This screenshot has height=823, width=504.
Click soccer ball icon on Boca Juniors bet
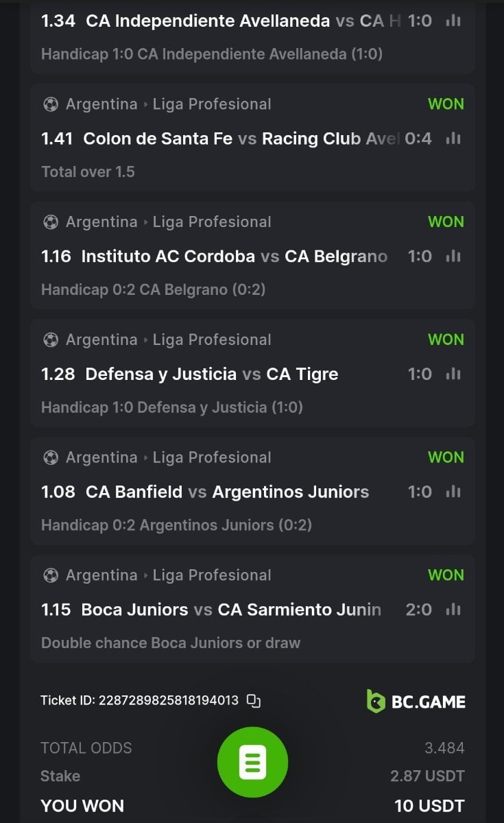click(x=51, y=575)
